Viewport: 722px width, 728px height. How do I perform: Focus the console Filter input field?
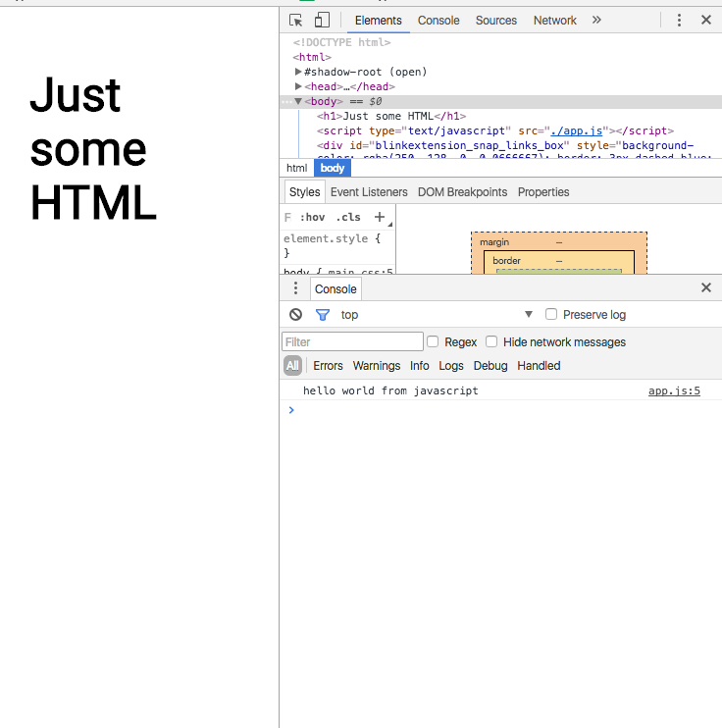click(x=352, y=341)
